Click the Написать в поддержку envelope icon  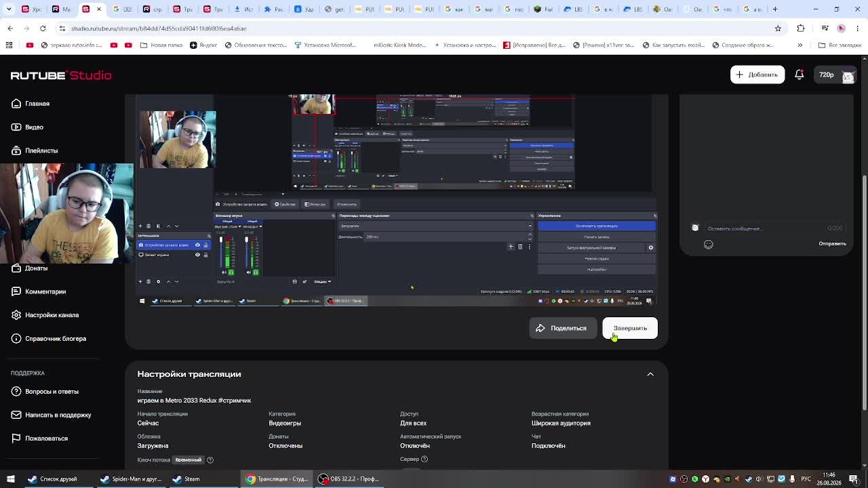(16, 415)
